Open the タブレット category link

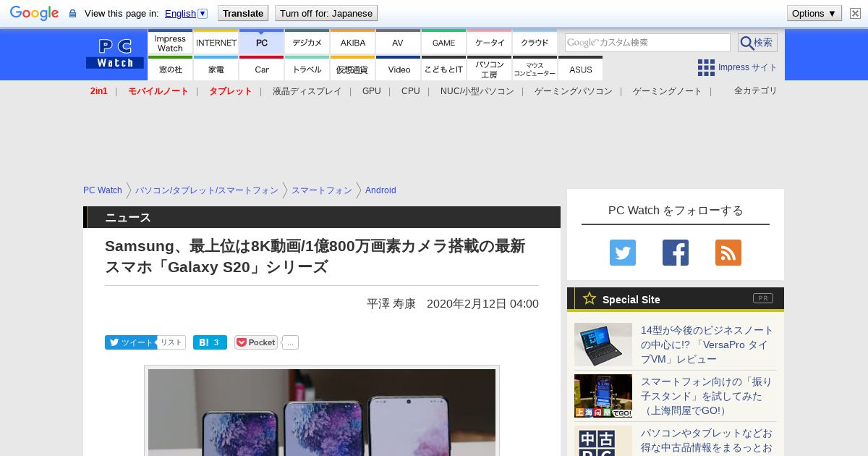click(231, 91)
